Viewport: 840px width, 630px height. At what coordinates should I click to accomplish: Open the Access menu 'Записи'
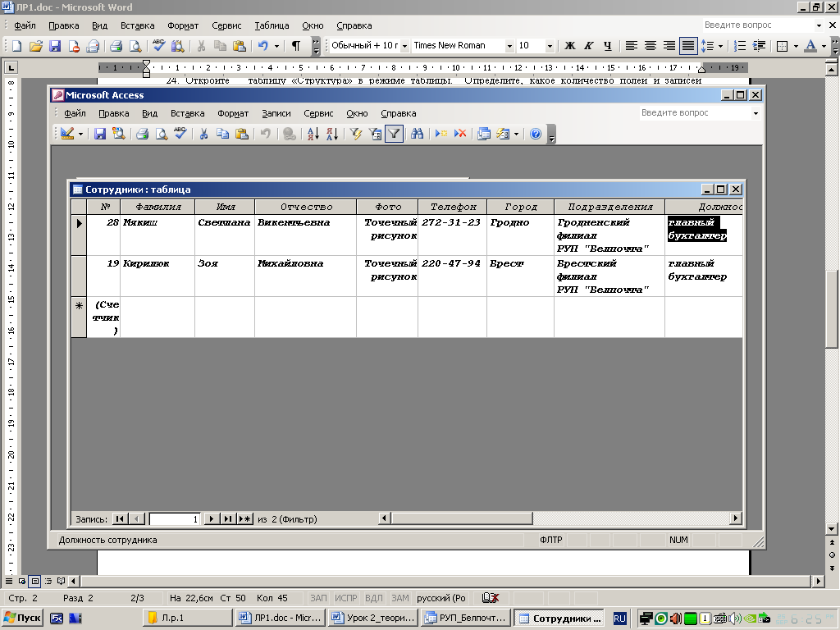(x=276, y=113)
